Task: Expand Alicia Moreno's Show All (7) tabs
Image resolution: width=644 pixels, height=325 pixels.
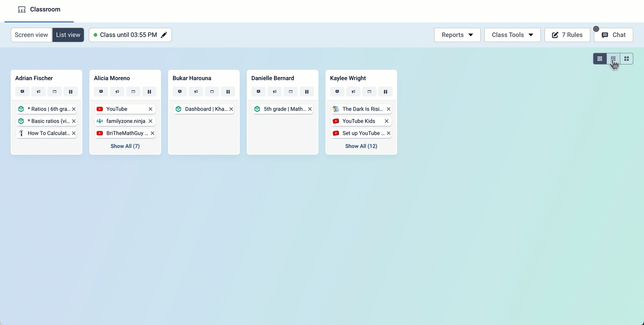Action: (x=125, y=146)
